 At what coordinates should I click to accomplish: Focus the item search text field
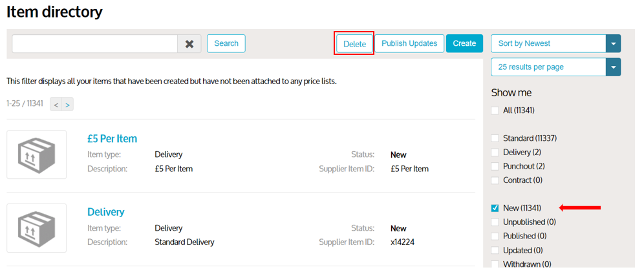94,44
